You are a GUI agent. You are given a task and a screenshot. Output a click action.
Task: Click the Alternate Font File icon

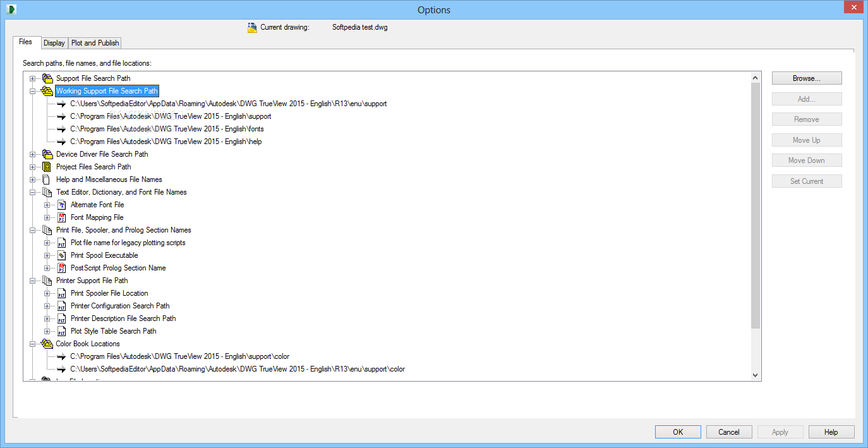pyautogui.click(x=61, y=205)
